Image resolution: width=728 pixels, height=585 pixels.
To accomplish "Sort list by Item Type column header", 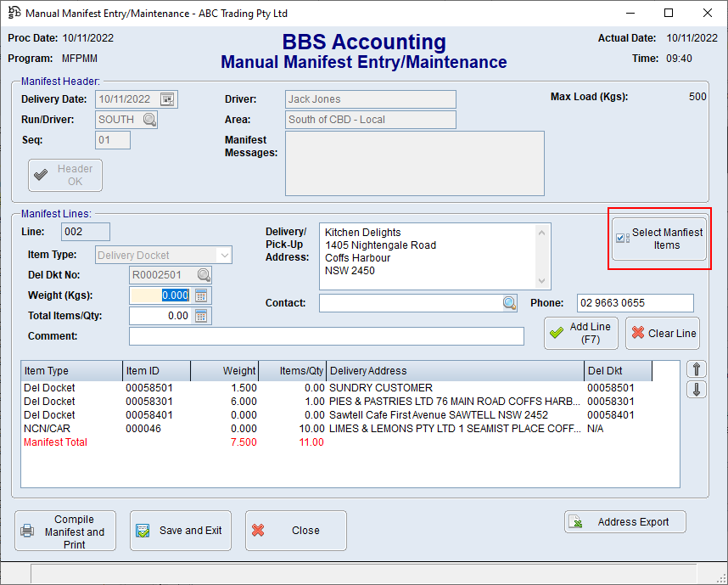I will point(71,371).
